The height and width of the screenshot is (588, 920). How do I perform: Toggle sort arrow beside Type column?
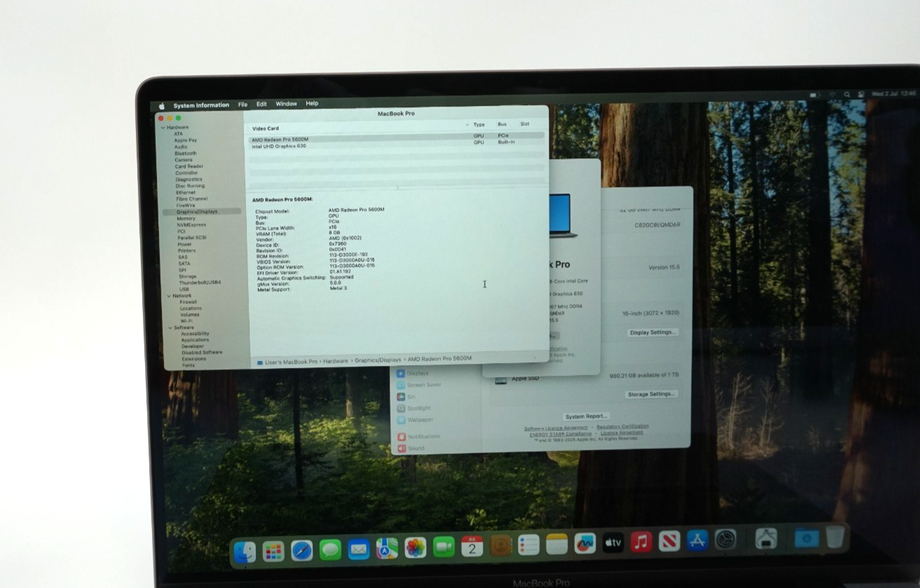point(468,124)
